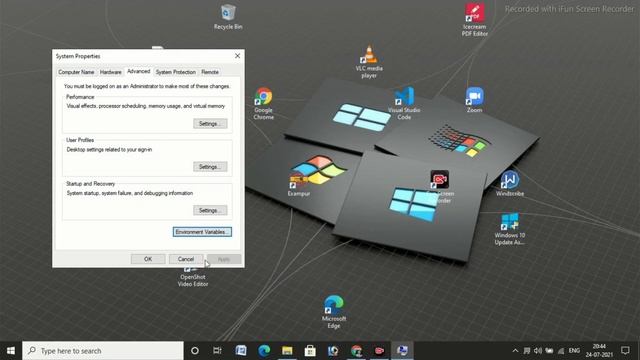Click the Cortana circle on taskbar
The width and height of the screenshot is (640, 360).
click(195, 351)
